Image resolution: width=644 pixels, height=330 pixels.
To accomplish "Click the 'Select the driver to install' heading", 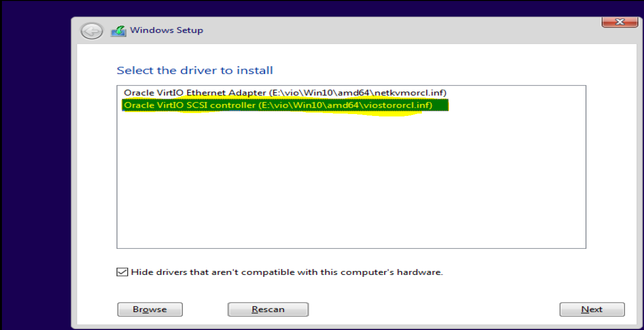I will pos(195,71).
